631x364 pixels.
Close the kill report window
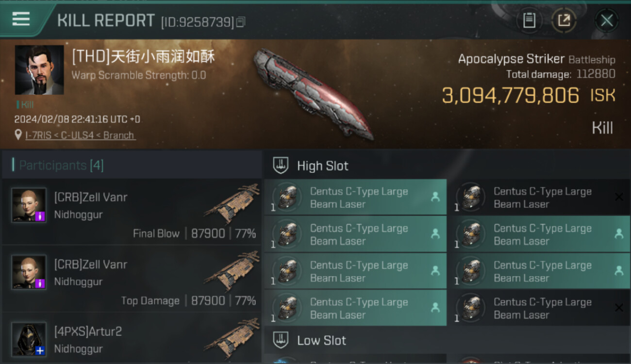point(607,20)
